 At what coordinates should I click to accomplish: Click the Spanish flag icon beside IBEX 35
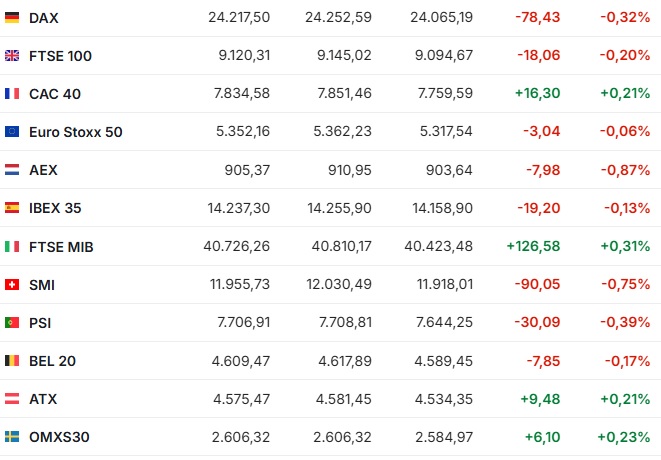click(12, 208)
